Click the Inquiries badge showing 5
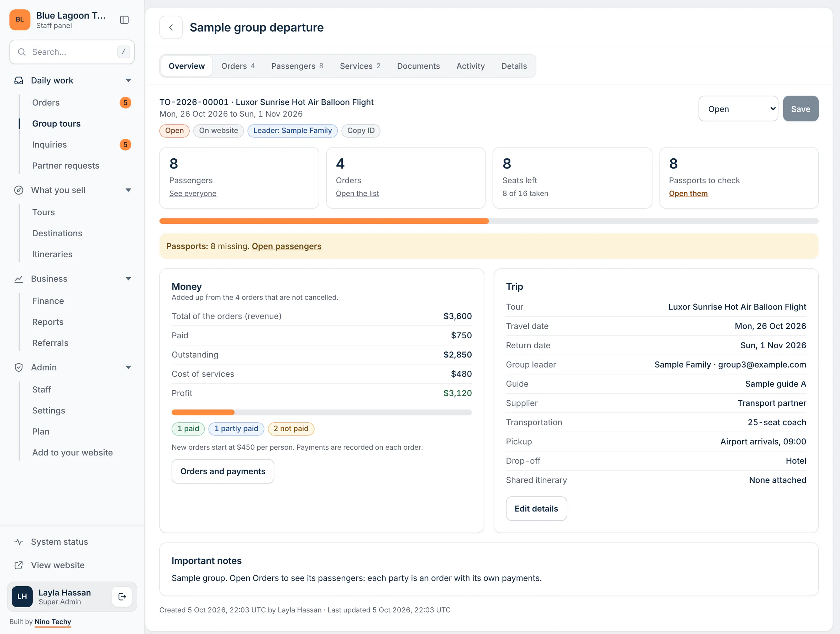 [x=125, y=145]
